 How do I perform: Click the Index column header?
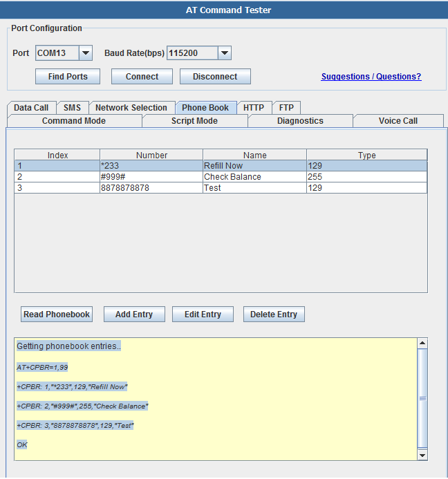click(57, 156)
